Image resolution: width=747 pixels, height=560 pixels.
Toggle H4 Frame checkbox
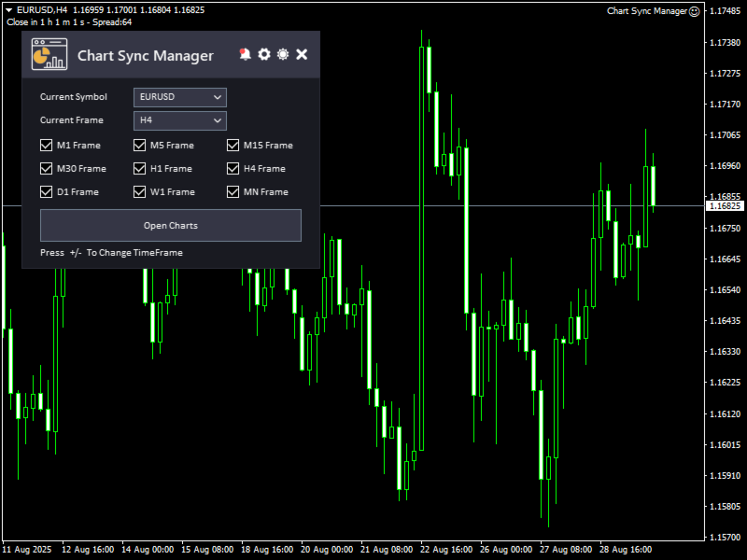coord(233,169)
